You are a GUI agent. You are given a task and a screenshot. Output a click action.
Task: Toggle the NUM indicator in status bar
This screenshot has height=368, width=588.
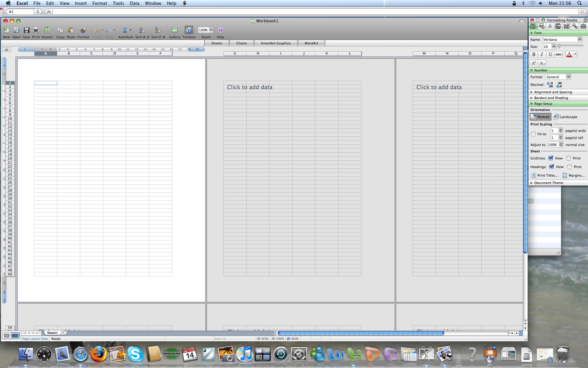292,339
